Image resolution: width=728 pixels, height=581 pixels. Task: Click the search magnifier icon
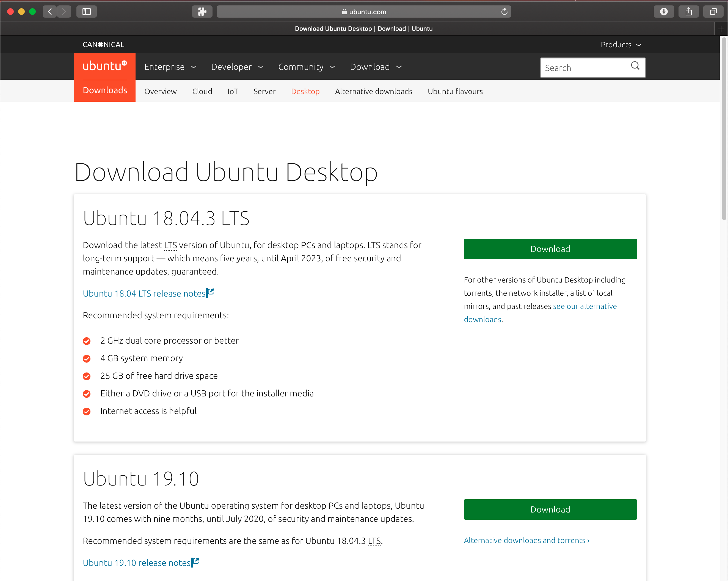pyautogui.click(x=635, y=66)
